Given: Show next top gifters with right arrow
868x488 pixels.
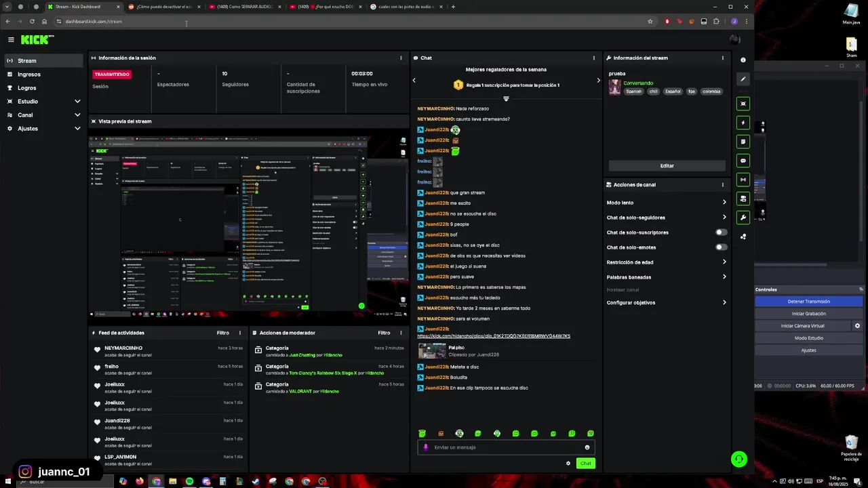Looking at the screenshot, I should [x=598, y=81].
